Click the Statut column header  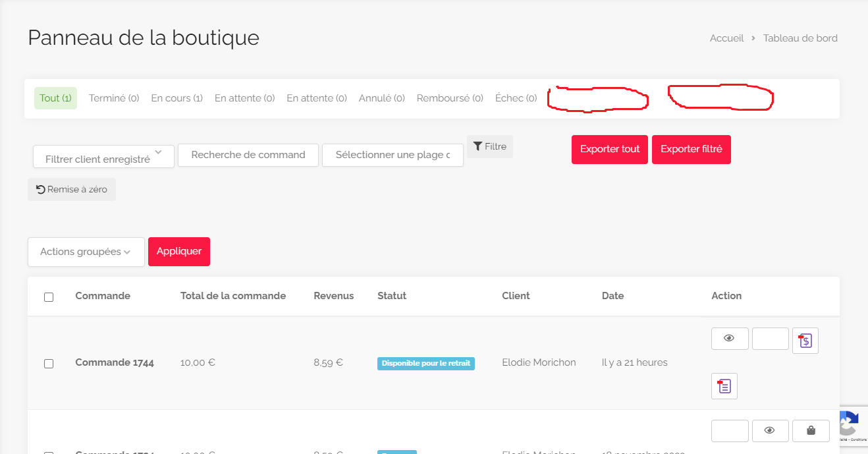tap(392, 296)
